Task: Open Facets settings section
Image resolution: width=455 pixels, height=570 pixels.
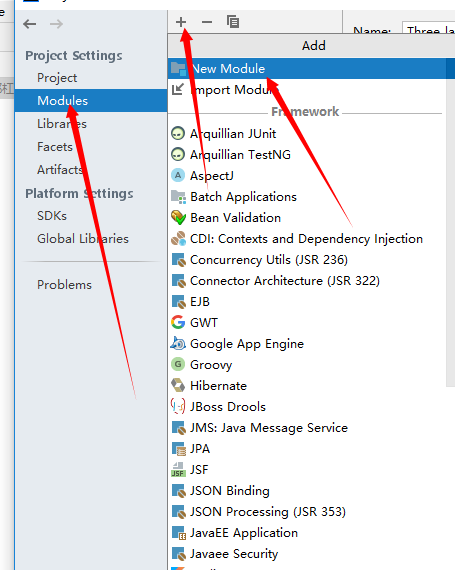Action: point(55,147)
